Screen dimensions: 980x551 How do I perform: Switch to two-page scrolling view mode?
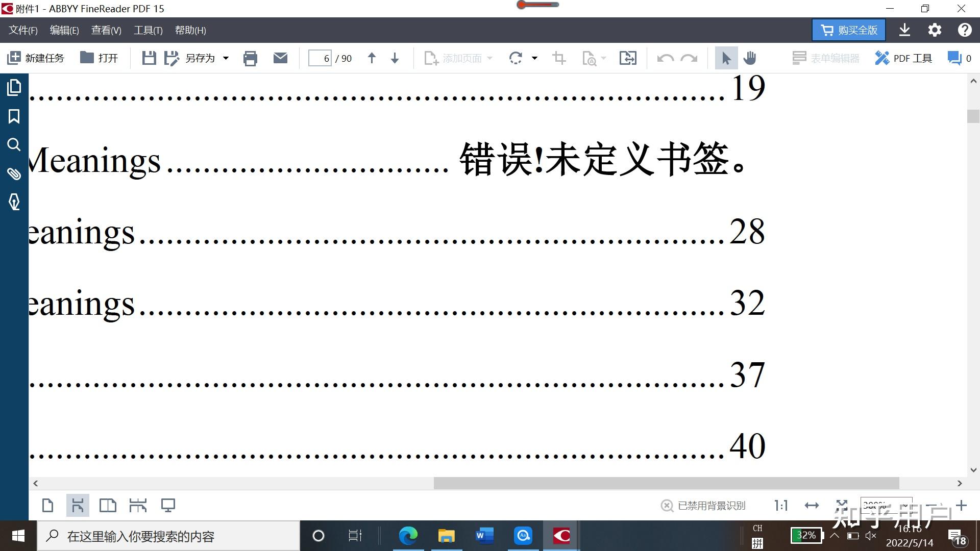point(138,506)
